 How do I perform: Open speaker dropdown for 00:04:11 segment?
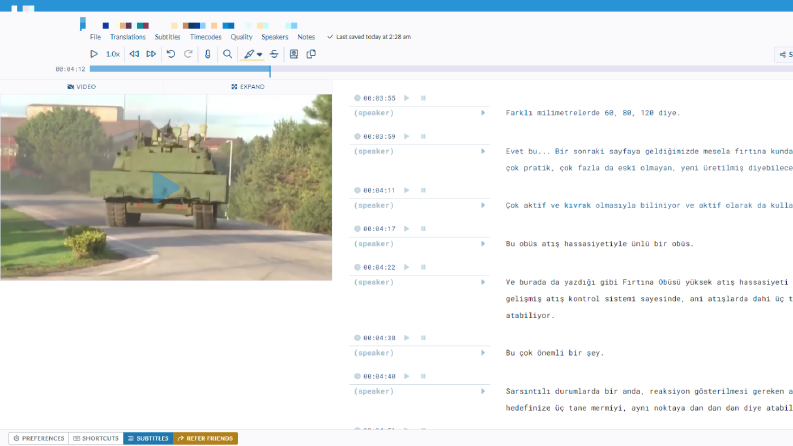[x=483, y=205]
